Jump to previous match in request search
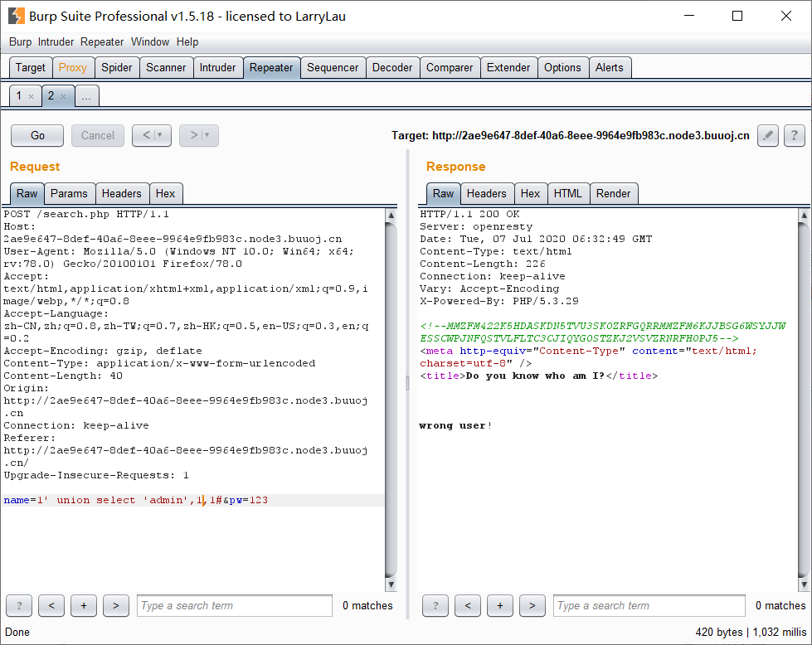This screenshot has width=812, height=645. click(x=51, y=606)
